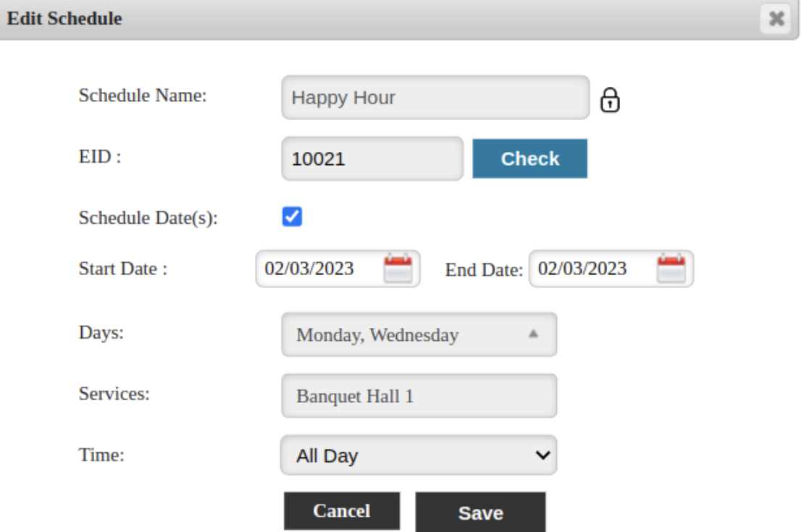Click the lock icon beside Schedule Name
Screen dimensions: 801x532
click(x=611, y=101)
